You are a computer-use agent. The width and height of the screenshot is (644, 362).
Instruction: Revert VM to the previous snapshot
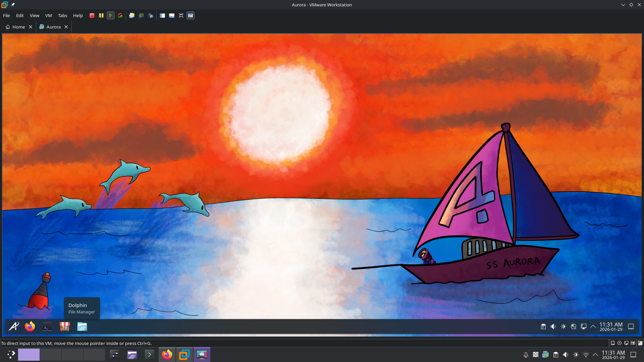pyautogui.click(x=141, y=15)
